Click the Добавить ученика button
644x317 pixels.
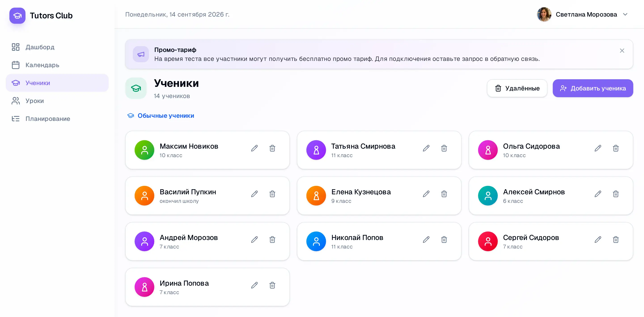click(x=593, y=88)
